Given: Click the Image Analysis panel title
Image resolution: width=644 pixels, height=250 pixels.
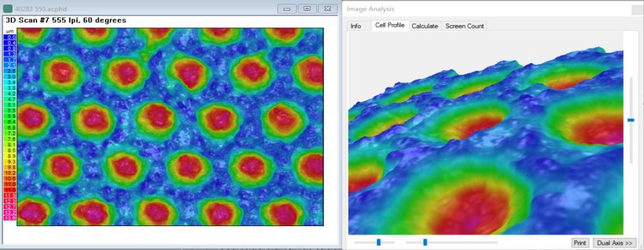Looking at the screenshot, I should tap(370, 9).
